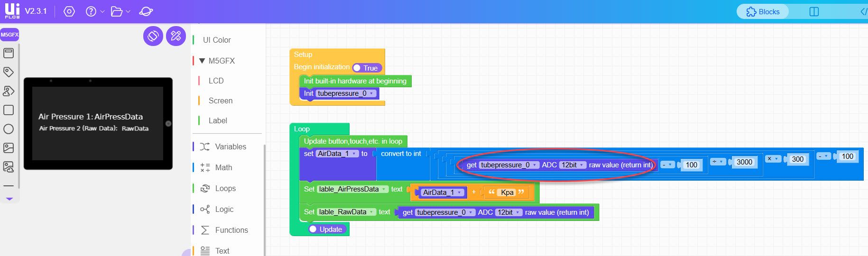Edit the far-right 100 number field
868x256 pixels.
click(x=847, y=156)
